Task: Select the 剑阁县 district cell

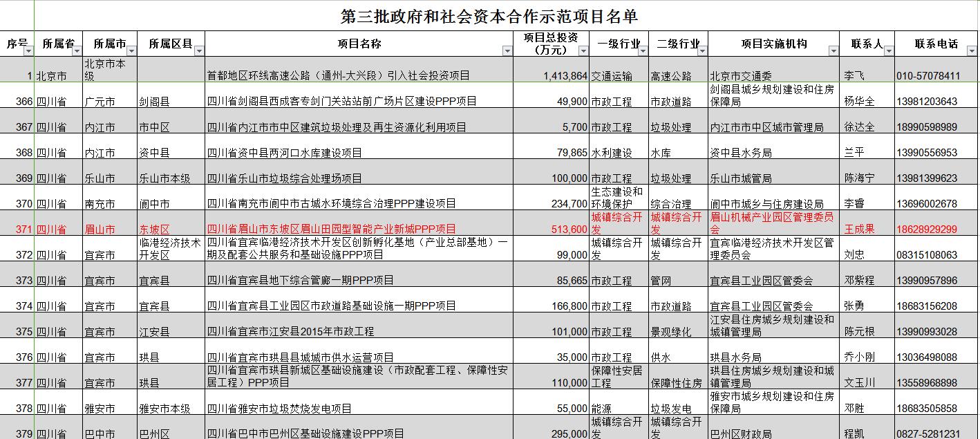Action: tap(171, 95)
